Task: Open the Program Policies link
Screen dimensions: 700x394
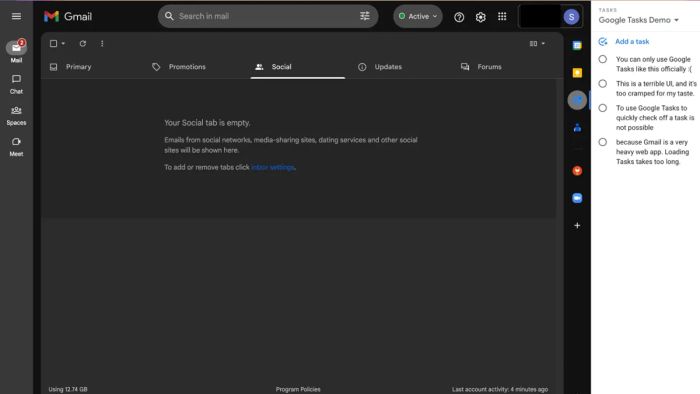Action: (x=298, y=389)
